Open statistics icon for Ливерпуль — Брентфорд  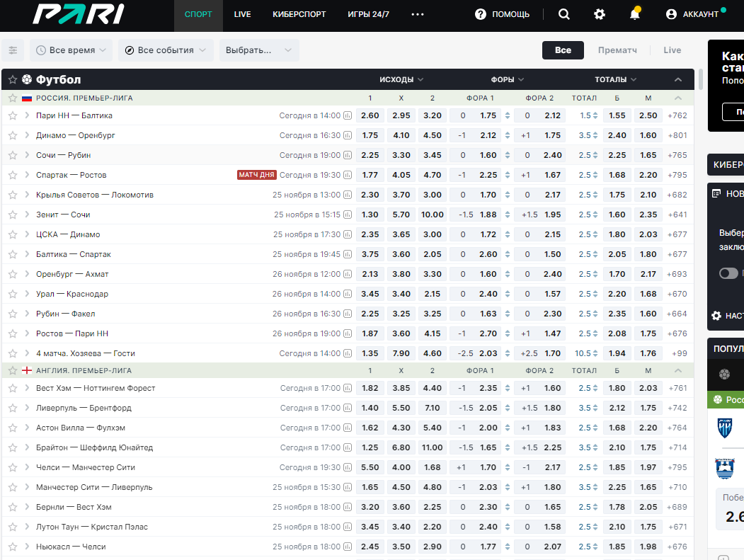[x=348, y=408]
